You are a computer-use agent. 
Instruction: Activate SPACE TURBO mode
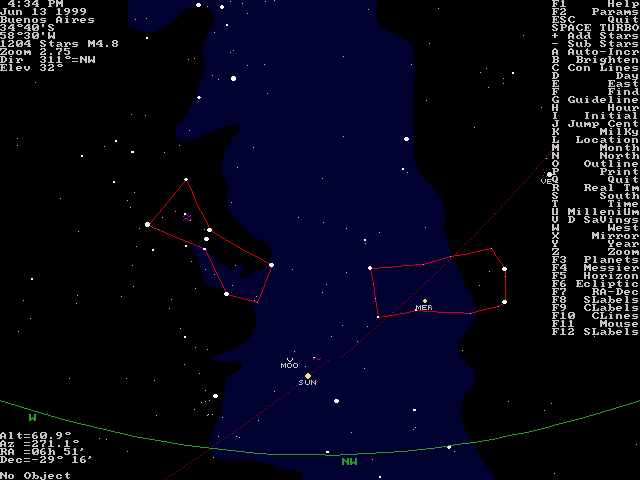596,28
